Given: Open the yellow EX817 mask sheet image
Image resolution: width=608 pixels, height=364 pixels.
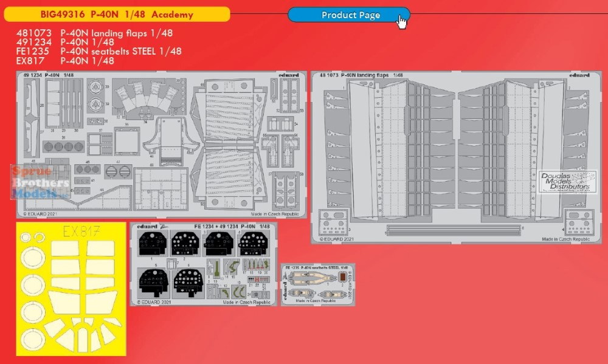Looking at the screenshot, I should click(71, 289).
